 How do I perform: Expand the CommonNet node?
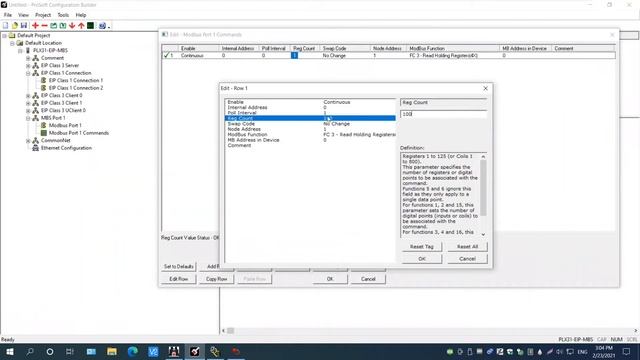pyautogui.click(x=28, y=140)
